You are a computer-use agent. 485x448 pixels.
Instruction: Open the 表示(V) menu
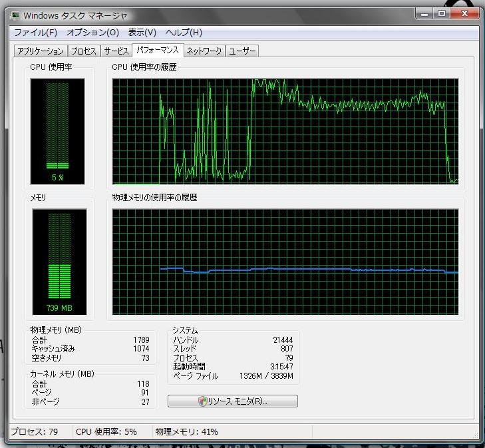pyautogui.click(x=142, y=32)
